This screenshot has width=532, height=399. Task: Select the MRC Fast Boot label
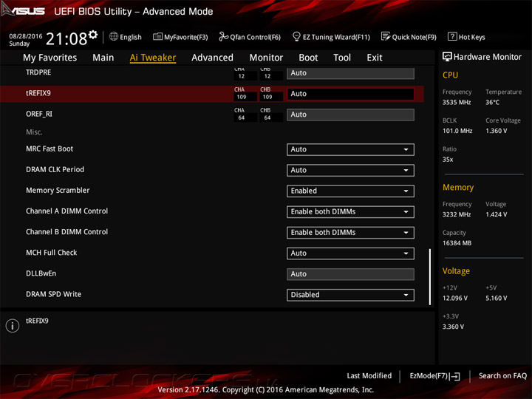(50, 149)
